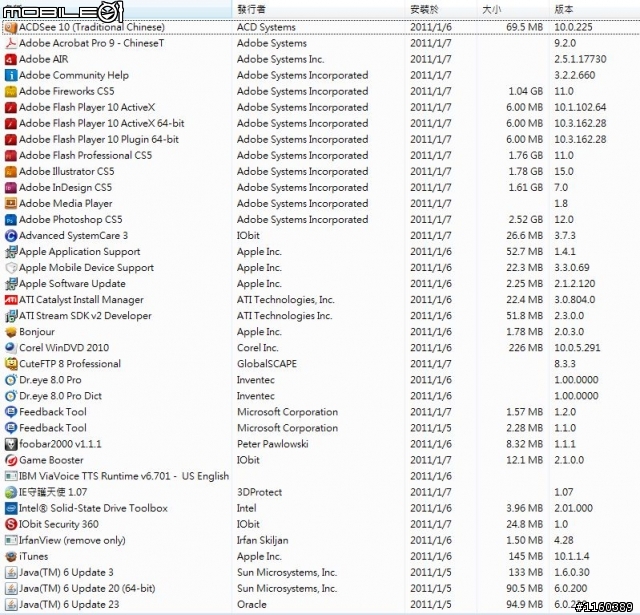Select the ATI Stream SDK v2 Developer entry
640x615 pixels.
pos(85,316)
